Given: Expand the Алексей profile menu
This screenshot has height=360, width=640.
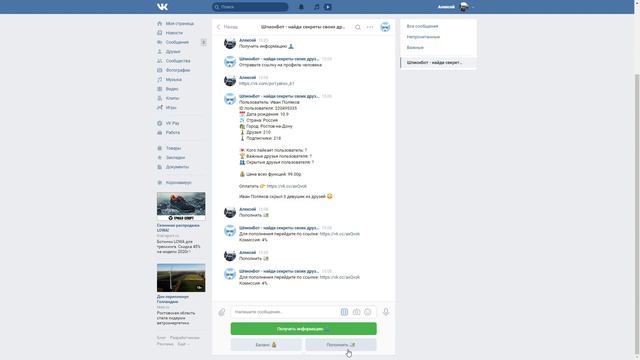Looking at the screenshot, I should pos(456,7).
